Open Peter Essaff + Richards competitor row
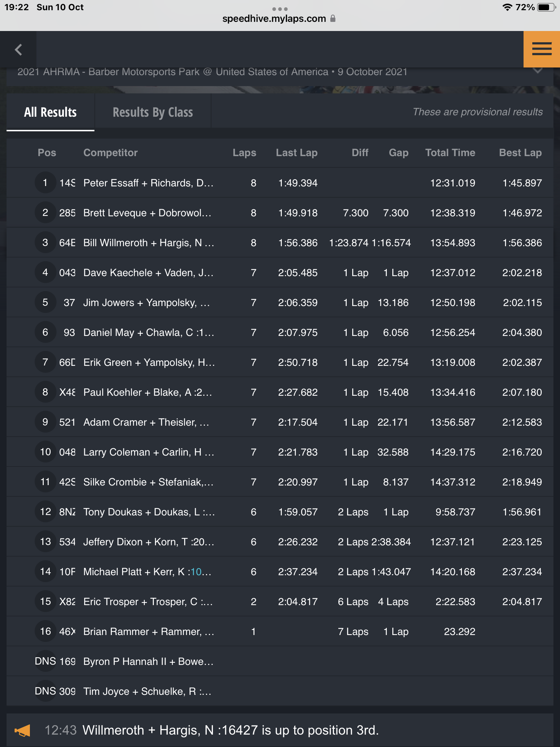The image size is (560, 747). 280,183
